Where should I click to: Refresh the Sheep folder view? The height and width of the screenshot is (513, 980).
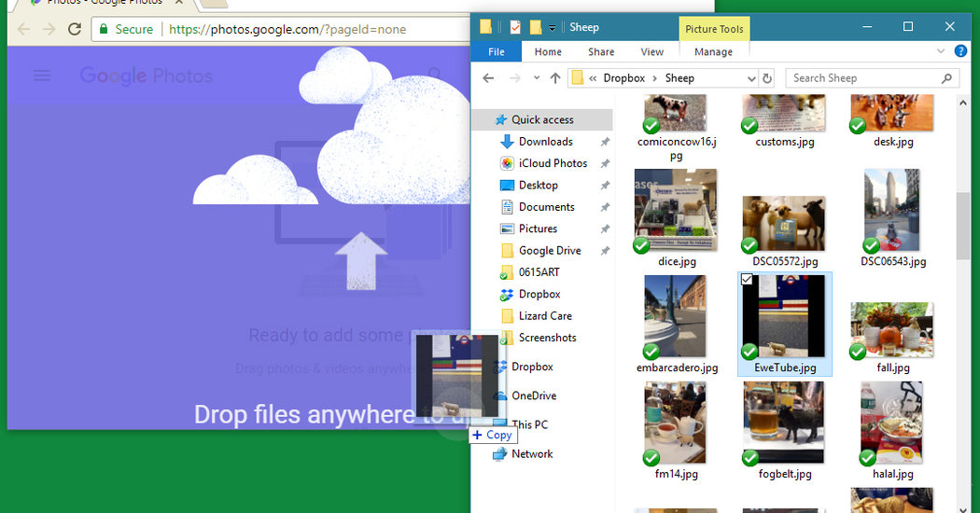(x=767, y=78)
